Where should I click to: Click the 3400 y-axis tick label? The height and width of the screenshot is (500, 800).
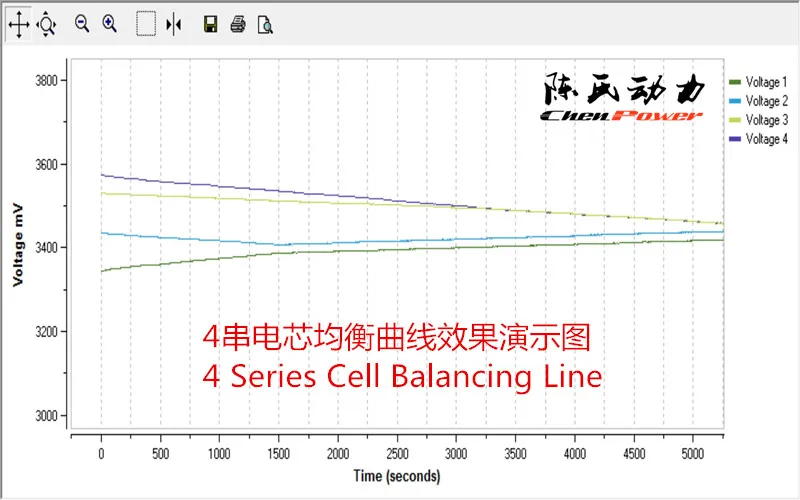point(46,247)
